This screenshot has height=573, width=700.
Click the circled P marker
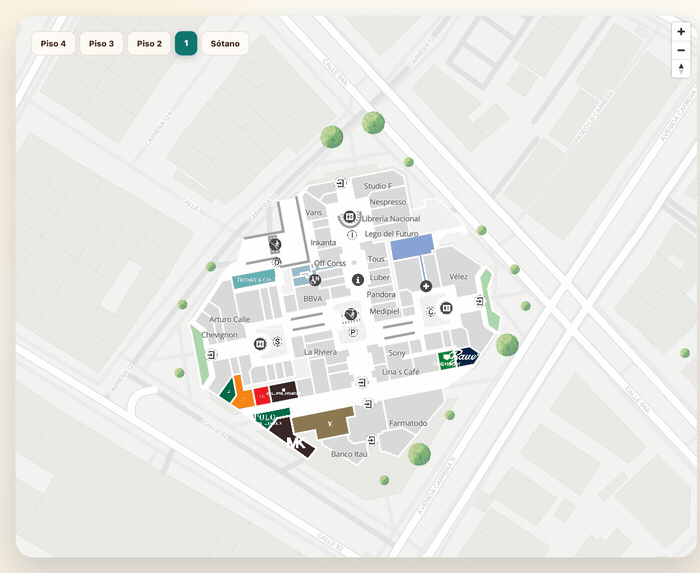pos(353,332)
